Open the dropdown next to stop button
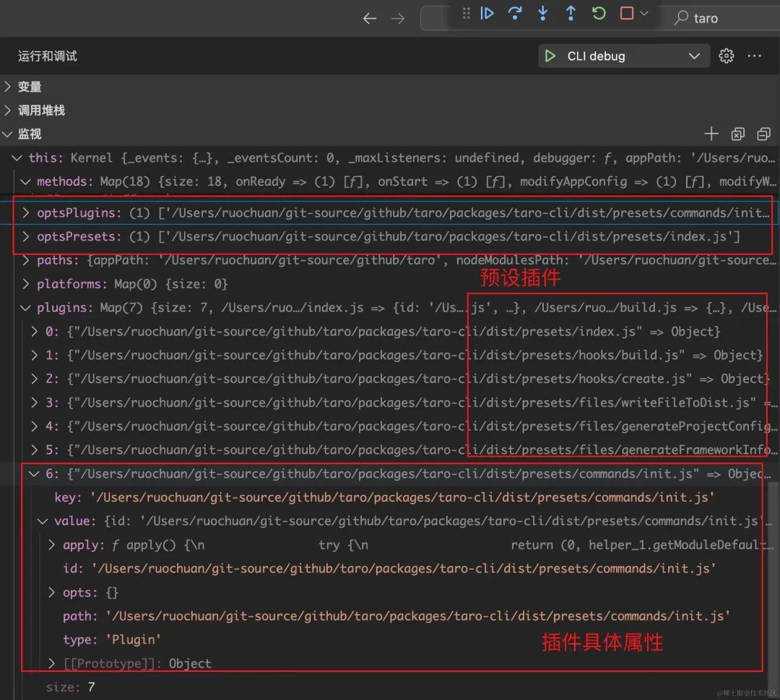Screen dimensions: 780x700 [x=644, y=14]
